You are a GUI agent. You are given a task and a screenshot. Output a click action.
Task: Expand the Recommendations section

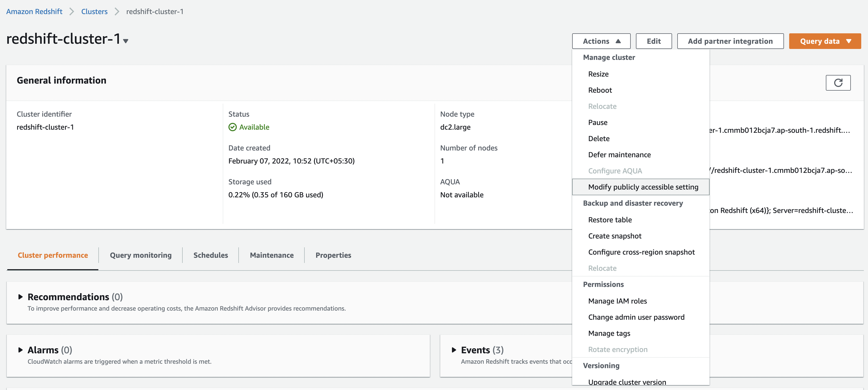[21, 297]
